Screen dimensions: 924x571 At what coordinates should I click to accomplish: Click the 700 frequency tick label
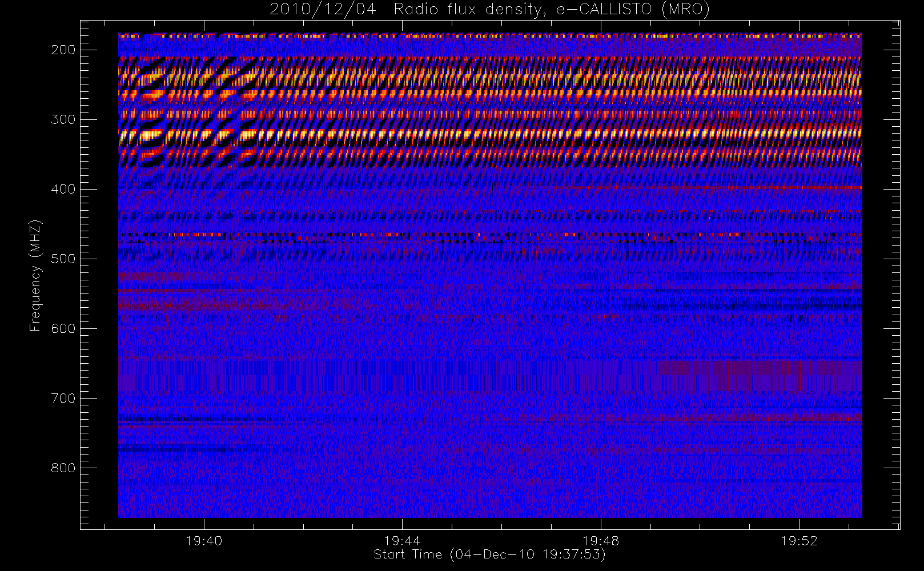click(63, 398)
